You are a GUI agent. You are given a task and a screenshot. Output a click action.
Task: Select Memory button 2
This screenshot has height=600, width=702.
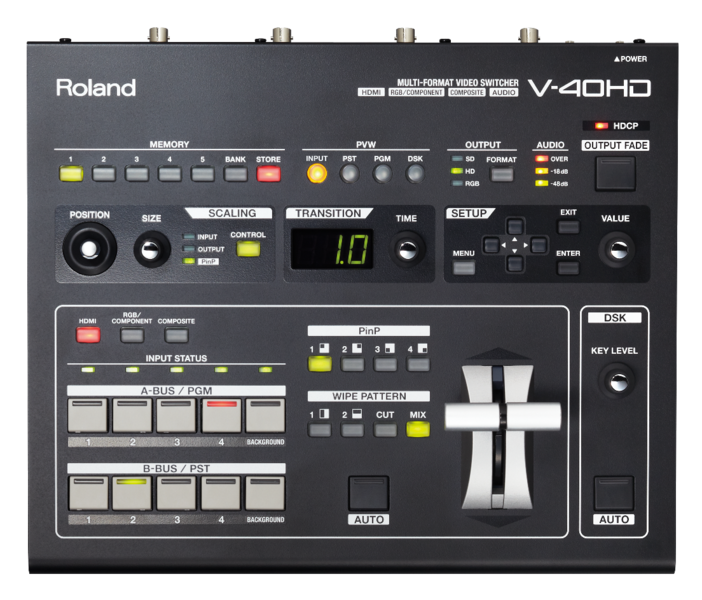(104, 173)
